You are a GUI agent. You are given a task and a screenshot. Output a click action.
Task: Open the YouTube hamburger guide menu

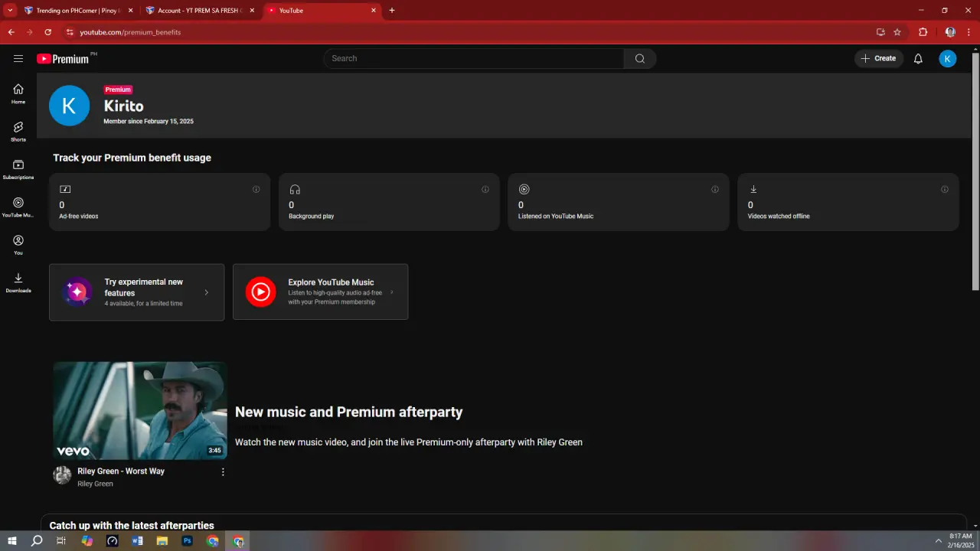pos(18,58)
